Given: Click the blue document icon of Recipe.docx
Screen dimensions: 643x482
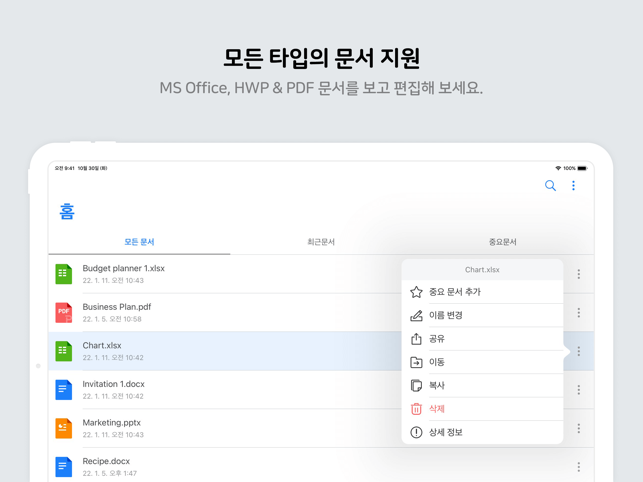Looking at the screenshot, I should point(64,467).
